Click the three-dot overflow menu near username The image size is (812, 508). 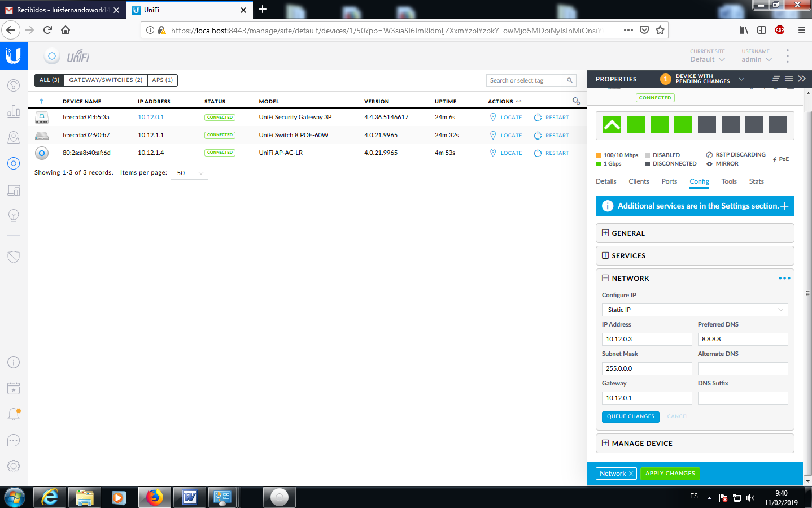(x=788, y=55)
